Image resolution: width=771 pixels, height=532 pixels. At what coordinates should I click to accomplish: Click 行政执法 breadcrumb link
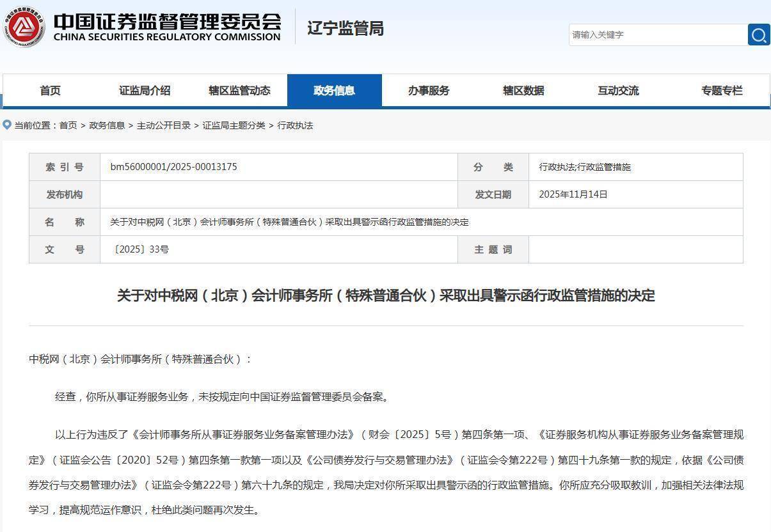295,125
